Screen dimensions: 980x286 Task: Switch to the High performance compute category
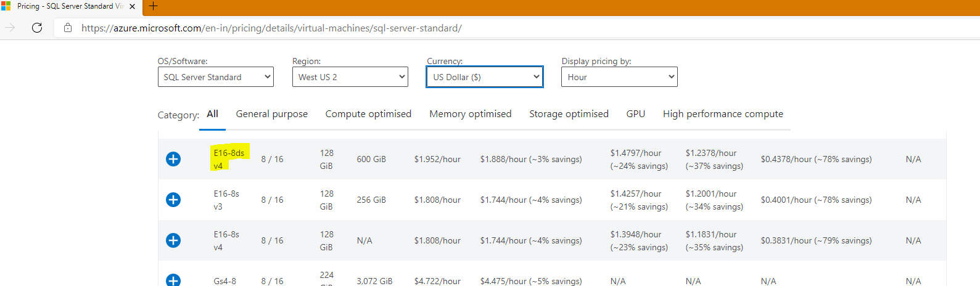pos(723,114)
